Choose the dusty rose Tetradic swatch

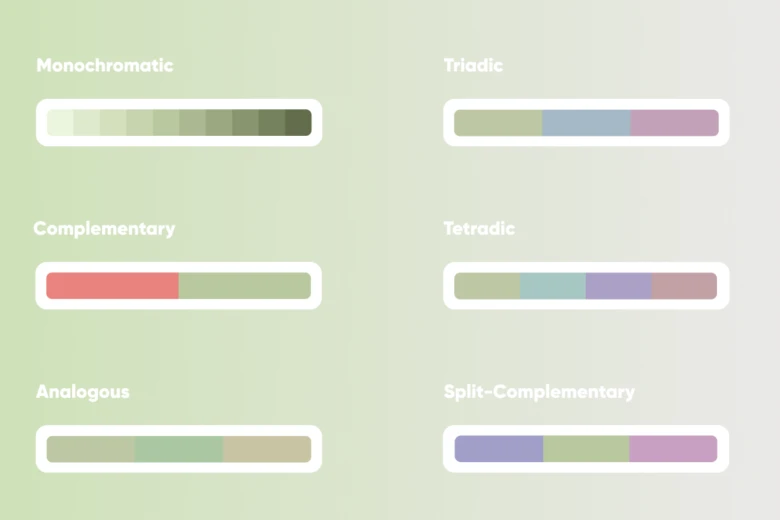point(685,286)
